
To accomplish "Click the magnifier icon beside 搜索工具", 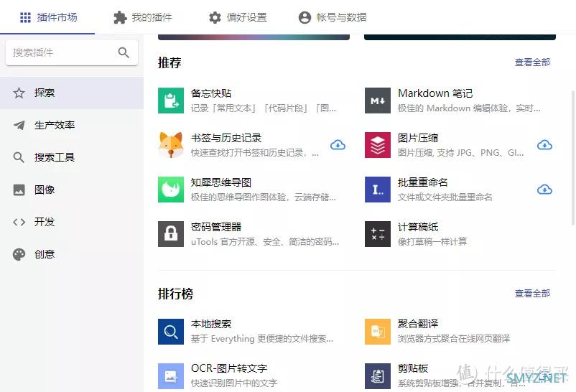I will [19, 158].
